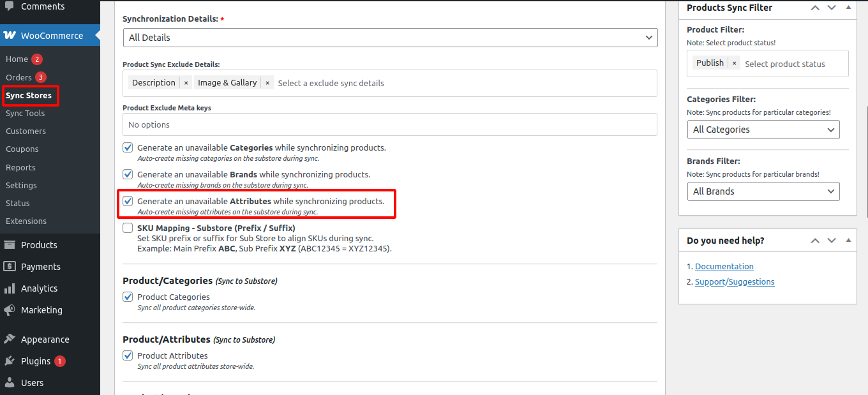This screenshot has width=868, height=395.
Task: Click the Products box icon in sidebar
Action: pos(10,245)
